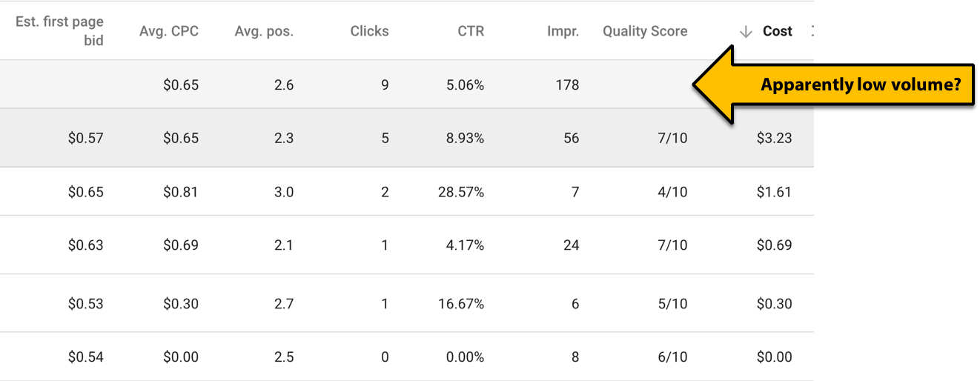The image size is (980, 381).
Task: Click the Avg. CPC column header
Action: [169, 31]
